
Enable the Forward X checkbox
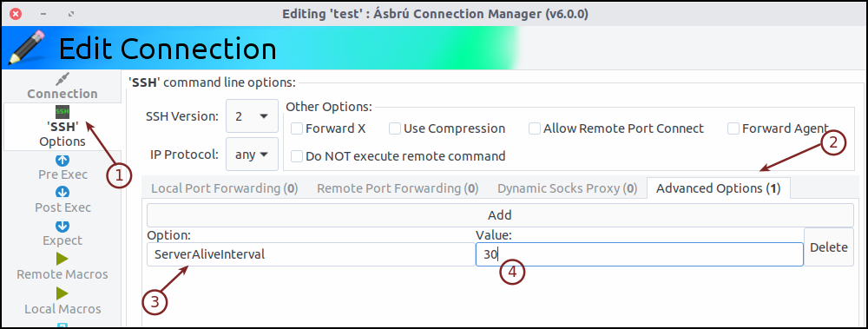click(297, 128)
